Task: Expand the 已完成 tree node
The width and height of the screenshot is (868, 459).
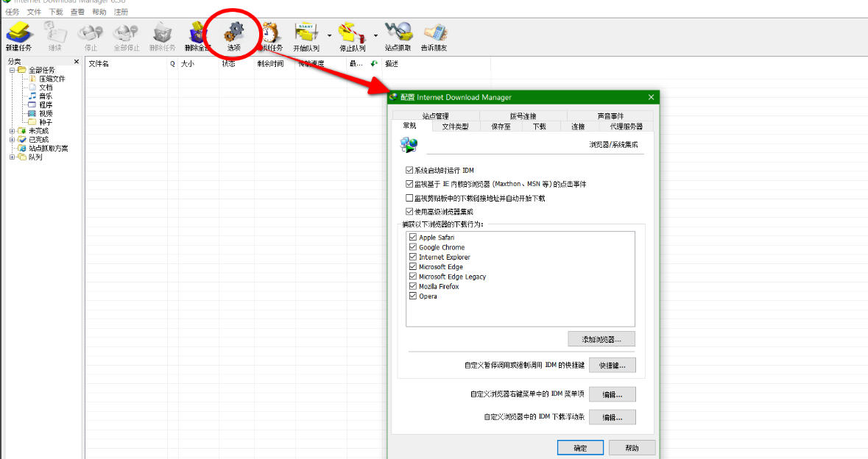Action: (x=13, y=140)
